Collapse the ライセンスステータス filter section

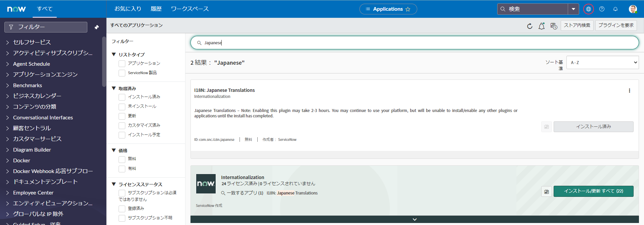[x=114, y=184]
